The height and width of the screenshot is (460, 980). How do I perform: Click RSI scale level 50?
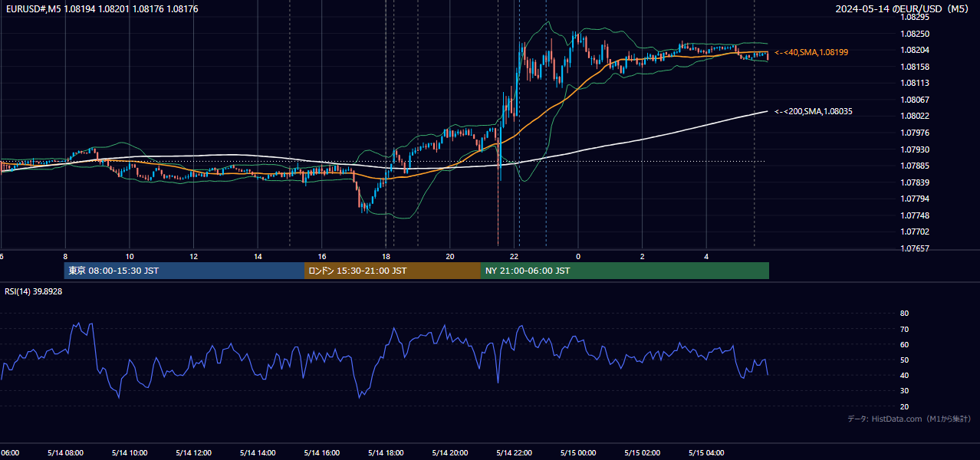point(905,360)
